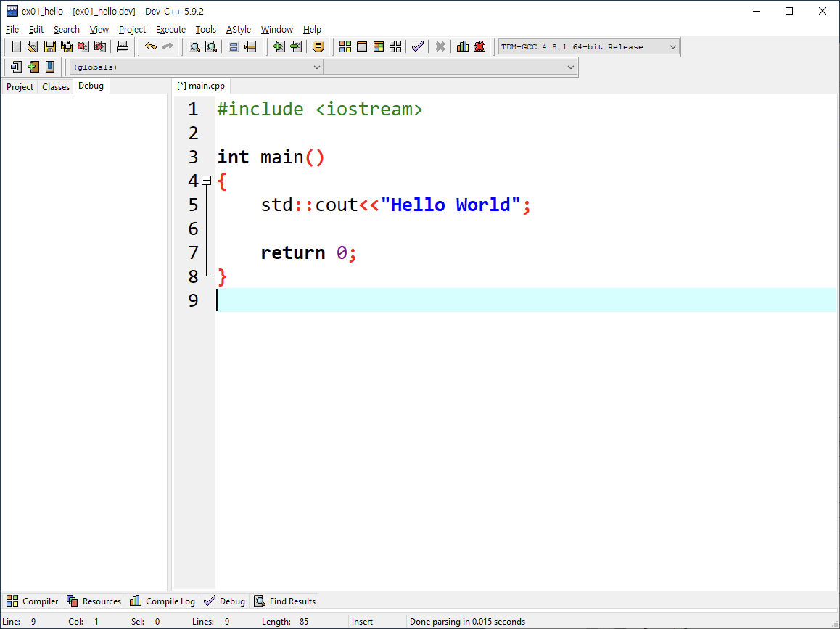This screenshot has width=840, height=629.
Task: Save all open files using the toolbar icon
Action: pyautogui.click(x=67, y=46)
